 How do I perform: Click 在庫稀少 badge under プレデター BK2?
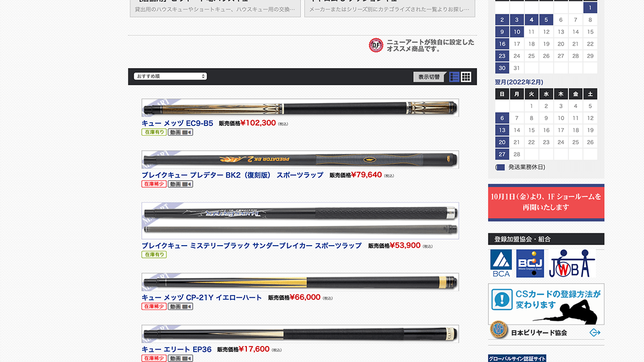154,184
